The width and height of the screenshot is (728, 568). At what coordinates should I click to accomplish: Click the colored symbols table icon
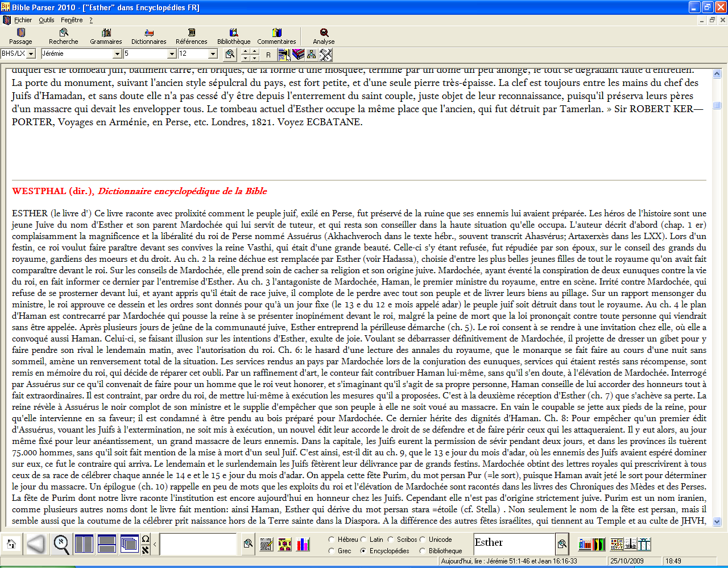coord(617,545)
